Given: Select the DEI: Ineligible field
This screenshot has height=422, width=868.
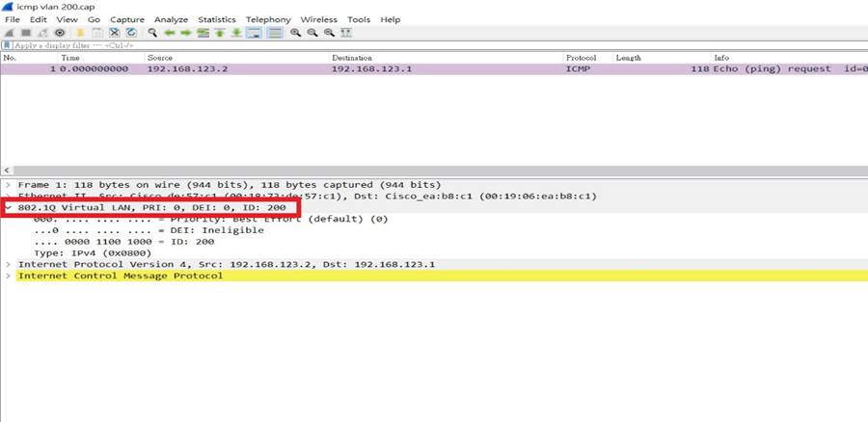Looking at the screenshot, I should click(x=149, y=230).
